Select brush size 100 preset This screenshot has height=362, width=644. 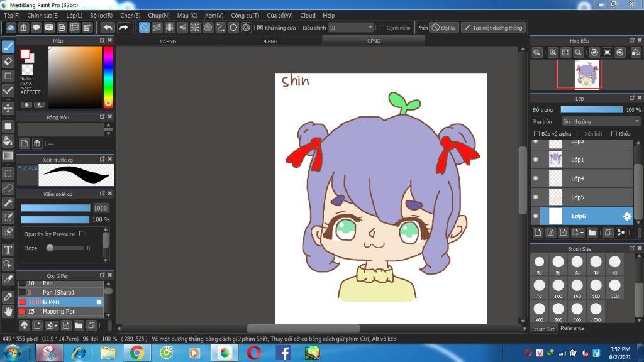558,288
